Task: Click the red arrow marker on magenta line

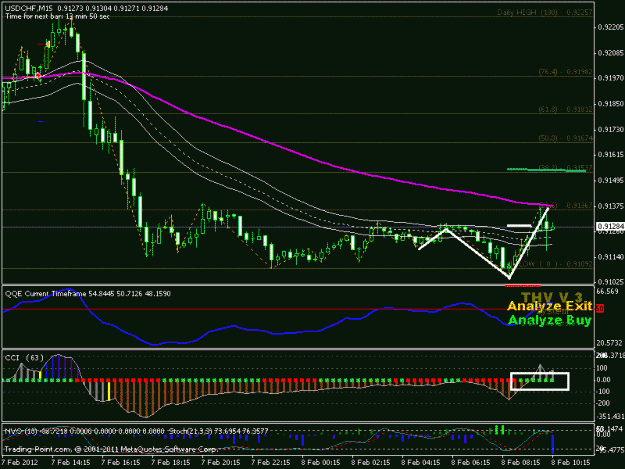Action: coord(38,75)
